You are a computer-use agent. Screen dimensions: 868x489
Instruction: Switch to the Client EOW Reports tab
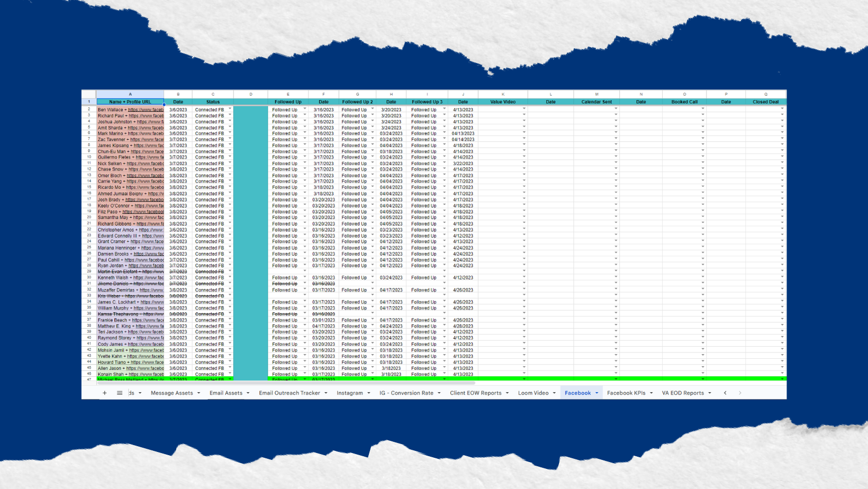tap(476, 393)
